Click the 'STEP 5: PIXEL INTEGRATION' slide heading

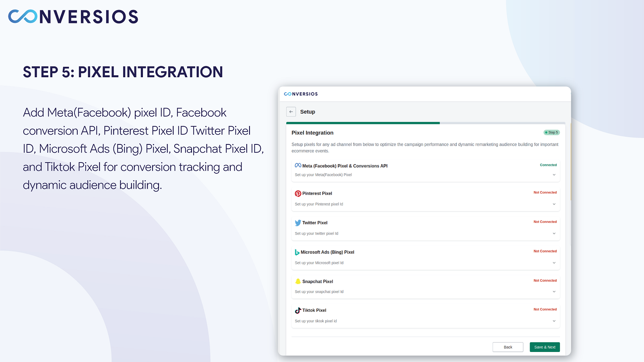(123, 72)
